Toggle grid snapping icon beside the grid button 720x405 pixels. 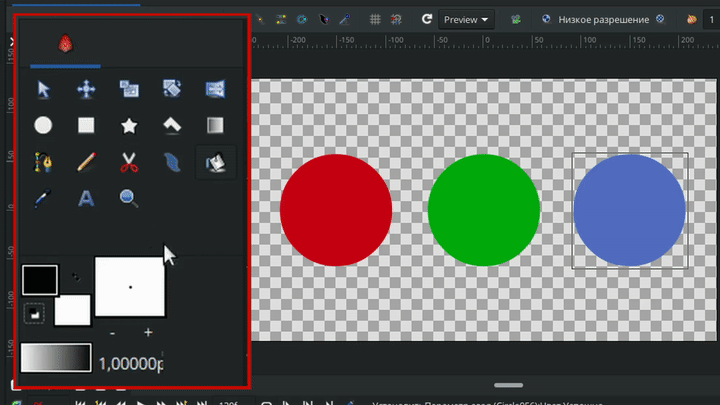pyautogui.click(x=398, y=19)
